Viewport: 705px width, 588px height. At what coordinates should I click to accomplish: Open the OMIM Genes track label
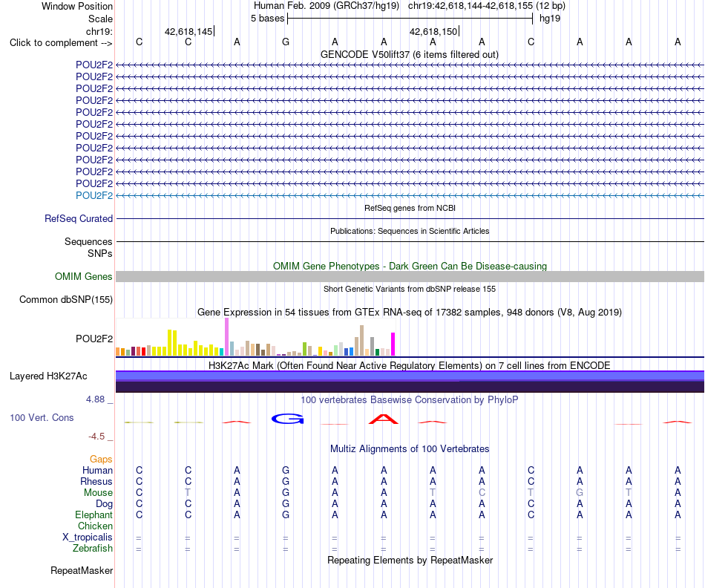coord(83,277)
